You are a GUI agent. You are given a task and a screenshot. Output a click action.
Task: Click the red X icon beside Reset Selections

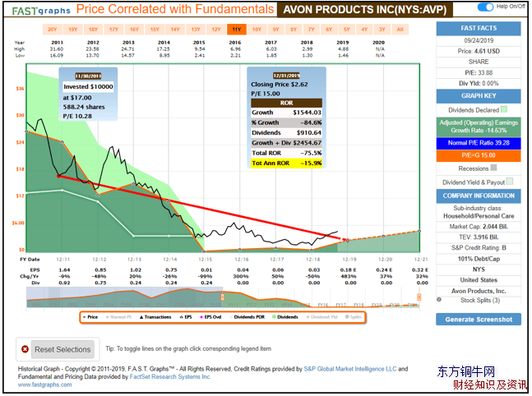click(25, 349)
